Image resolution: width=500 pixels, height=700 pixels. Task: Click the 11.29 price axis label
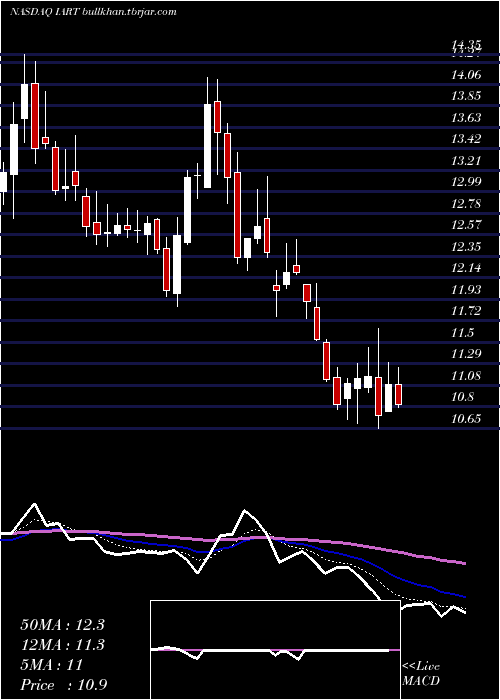(466, 354)
